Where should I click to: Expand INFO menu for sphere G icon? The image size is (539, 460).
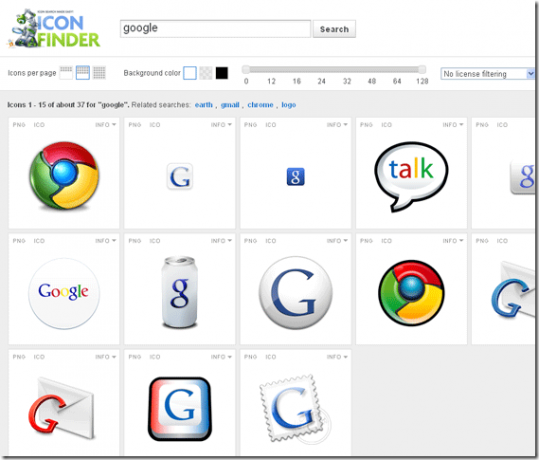click(337, 241)
